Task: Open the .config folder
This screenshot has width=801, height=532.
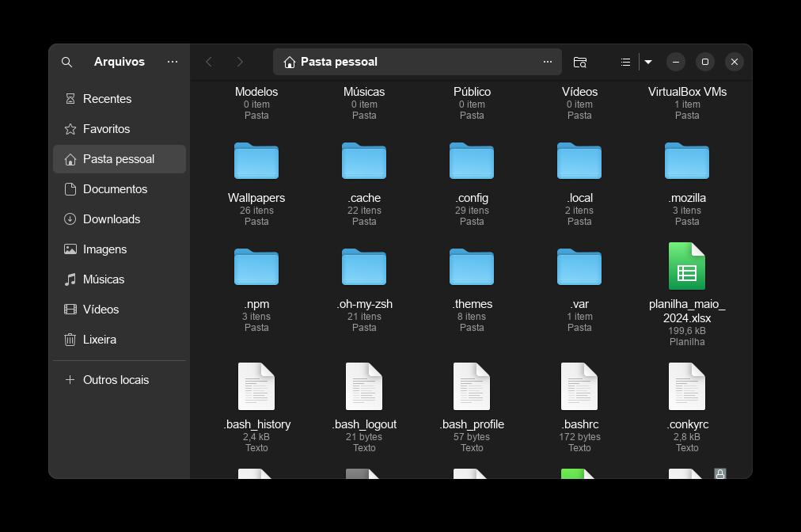Action: click(472, 161)
